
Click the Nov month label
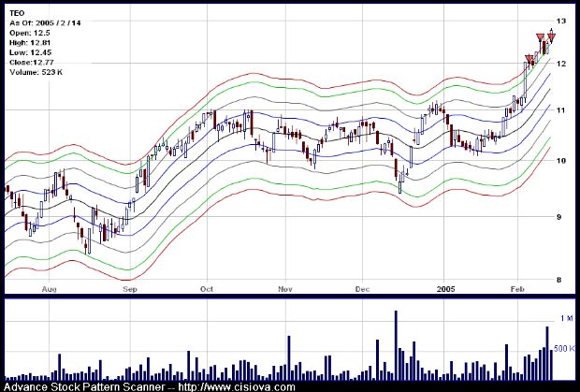tap(285, 289)
